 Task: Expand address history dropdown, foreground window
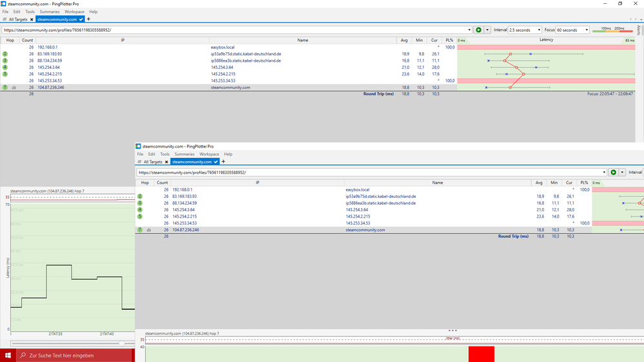pyautogui.click(x=604, y=173)
